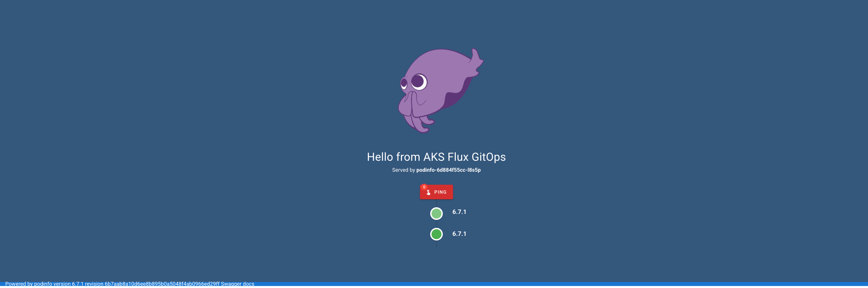Click the lower 6.7.1 version label

click(x=459, y=234)
